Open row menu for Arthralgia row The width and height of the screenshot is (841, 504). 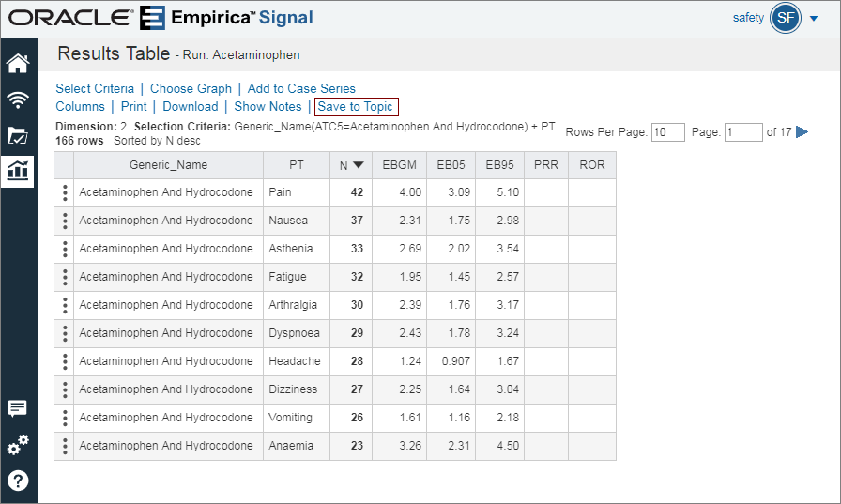click(65, 305)
